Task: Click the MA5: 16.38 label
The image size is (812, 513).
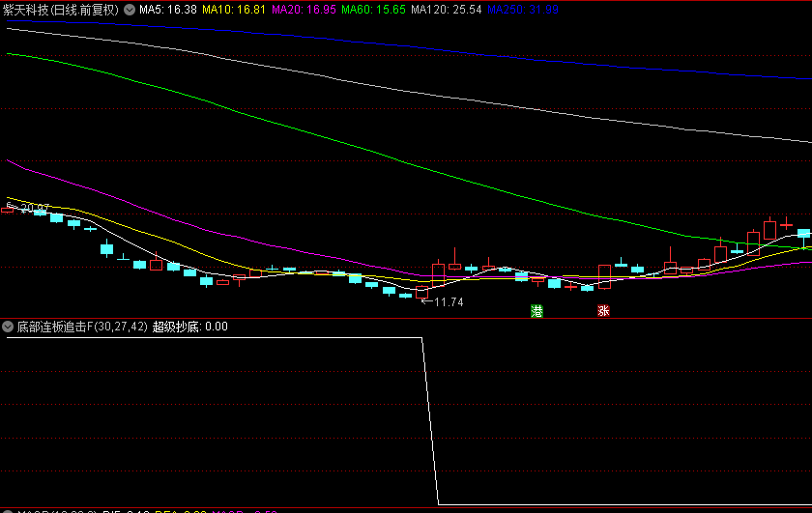Action: coord(168,10)
